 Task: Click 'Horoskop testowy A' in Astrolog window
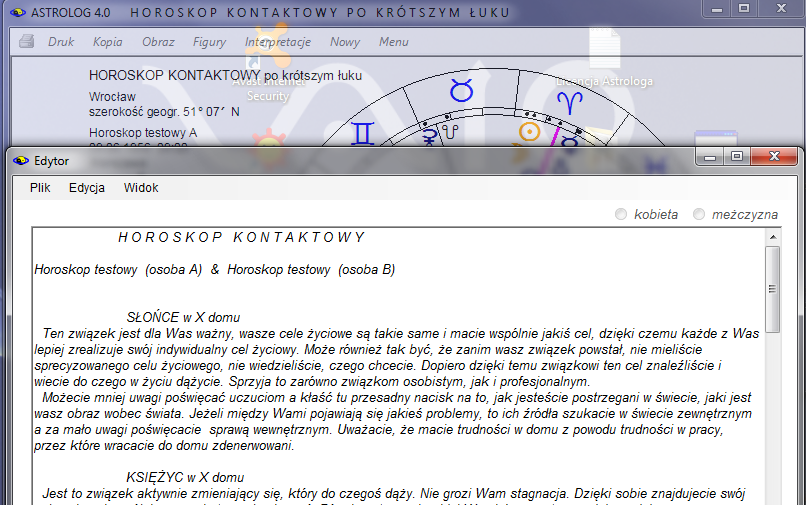coord(143,133)
